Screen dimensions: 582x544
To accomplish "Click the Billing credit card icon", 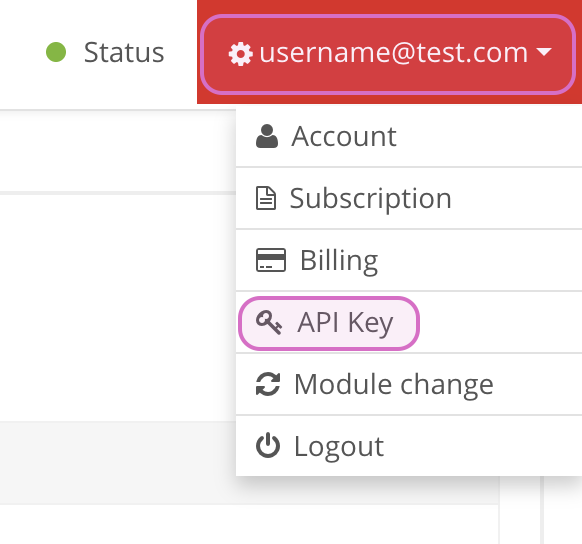I will point(271,260).
